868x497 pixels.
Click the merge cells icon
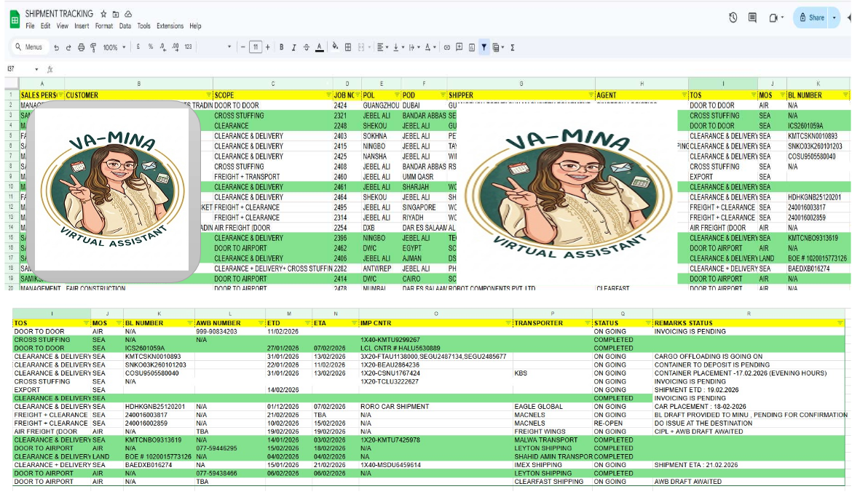361,47
